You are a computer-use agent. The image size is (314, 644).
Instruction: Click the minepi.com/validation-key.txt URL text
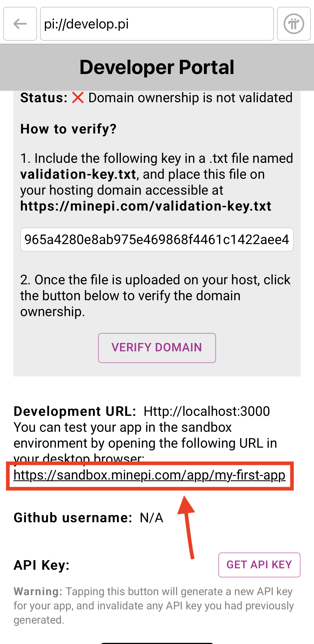pos(146,206)
